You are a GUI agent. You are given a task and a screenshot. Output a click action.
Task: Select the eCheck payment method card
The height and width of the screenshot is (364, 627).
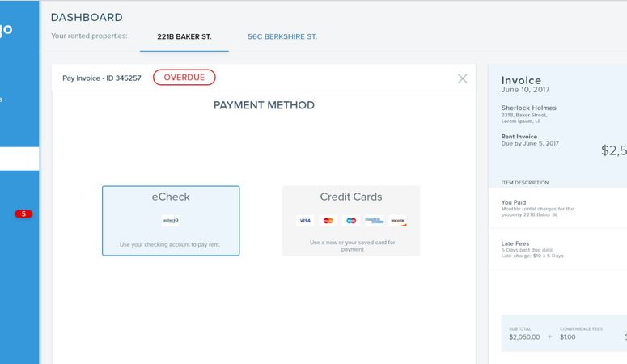(x=171, y=220)
